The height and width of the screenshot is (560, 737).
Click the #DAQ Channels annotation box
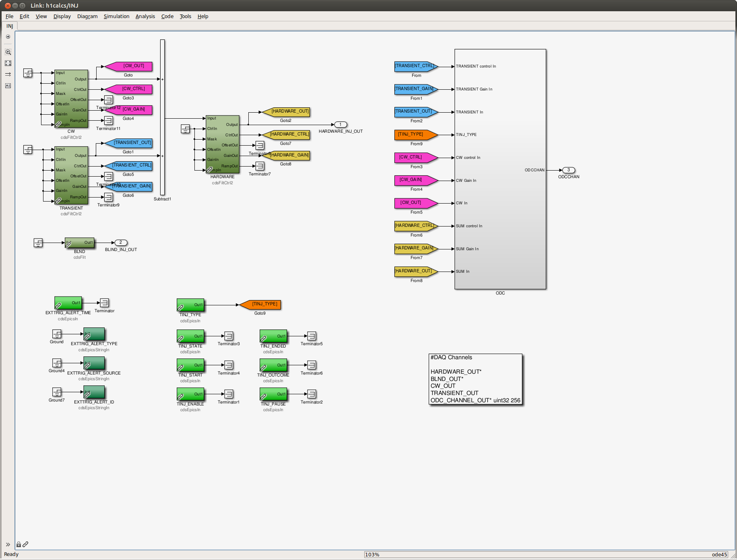point(476,379)
